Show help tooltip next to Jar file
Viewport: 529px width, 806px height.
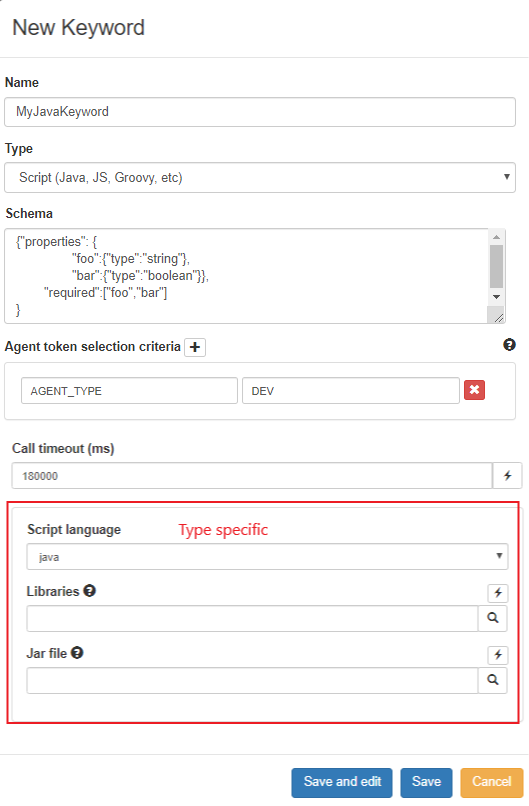pos(77,653)
